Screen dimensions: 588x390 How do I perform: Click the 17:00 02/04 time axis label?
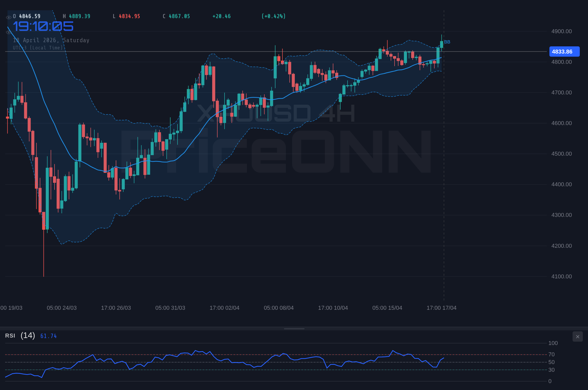[x=225, y=308]
